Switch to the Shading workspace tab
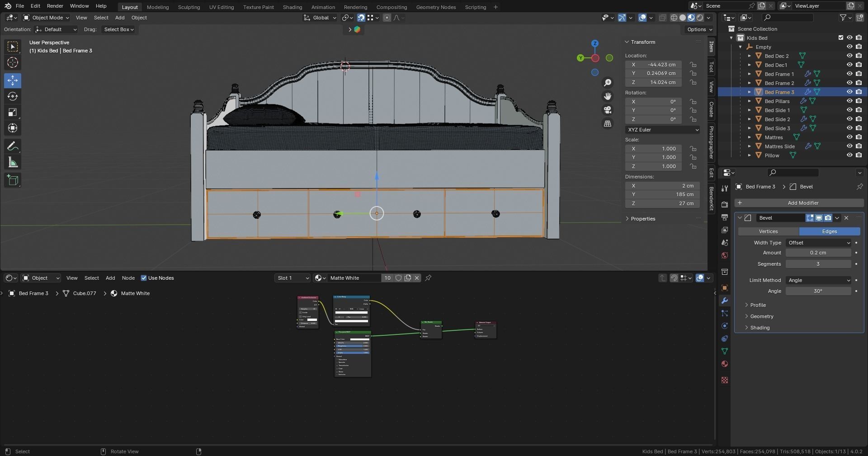The image size is (868, 456). [x=292, y=7]
